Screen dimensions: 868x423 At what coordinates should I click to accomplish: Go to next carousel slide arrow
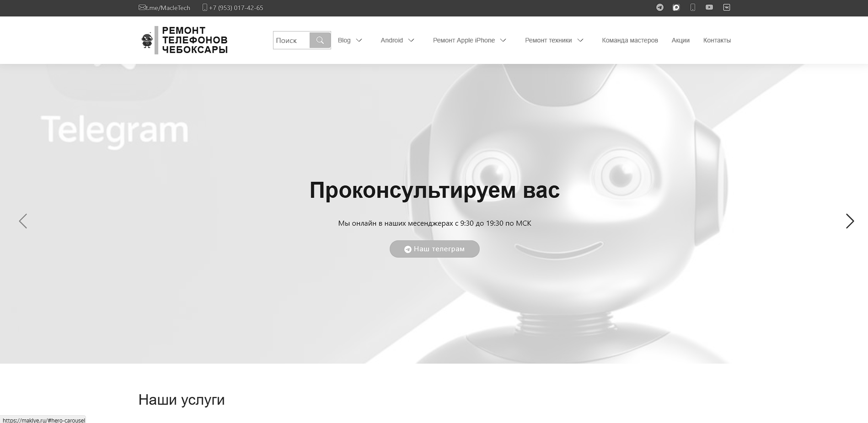pos(850,221)
